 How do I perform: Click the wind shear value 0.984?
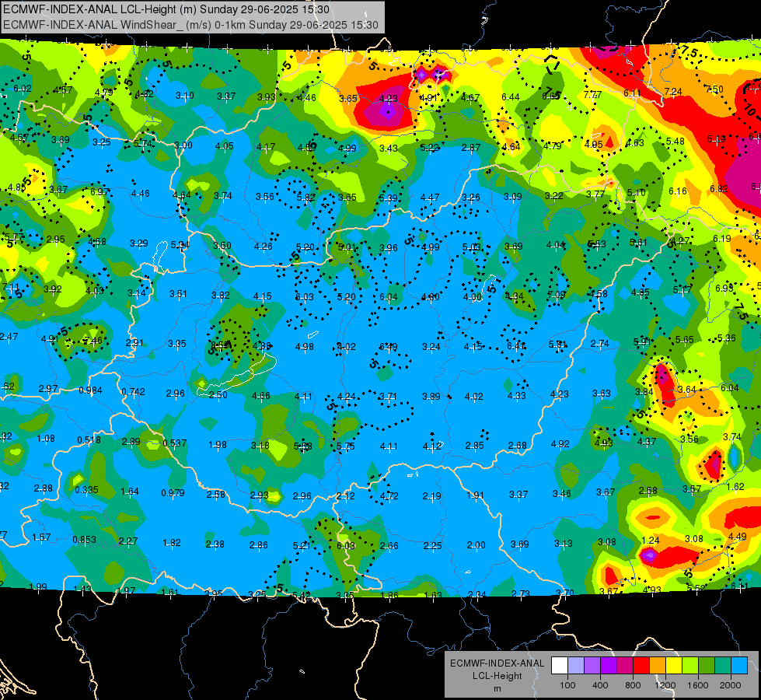(x=90, y=390)
